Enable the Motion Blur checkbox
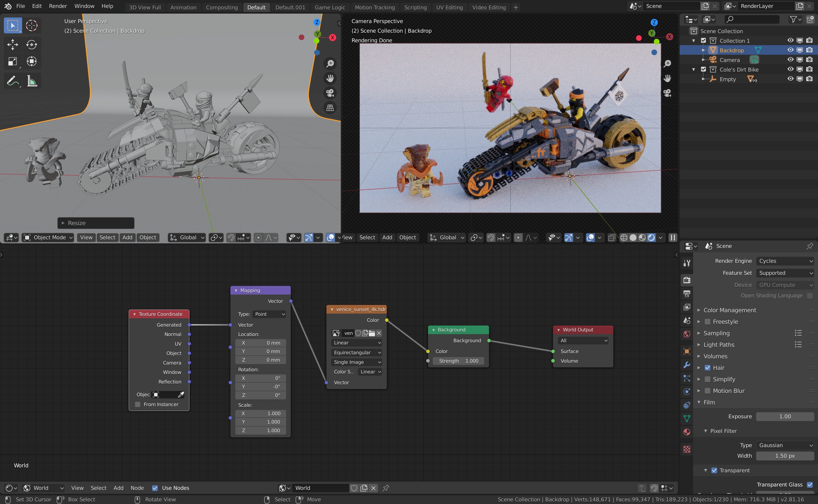Viewport: 818px width, 504px height. 708,391
